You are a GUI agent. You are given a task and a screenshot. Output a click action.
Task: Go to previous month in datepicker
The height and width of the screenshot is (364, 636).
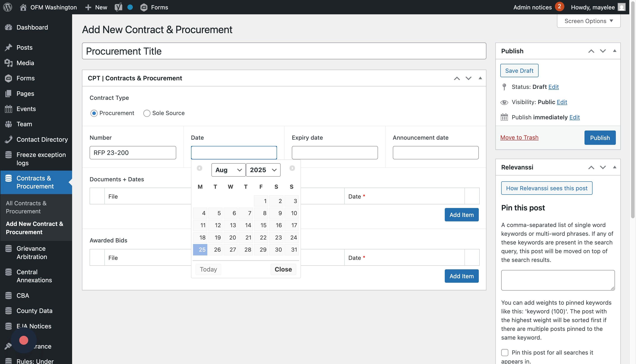click(x=199, y=168)
